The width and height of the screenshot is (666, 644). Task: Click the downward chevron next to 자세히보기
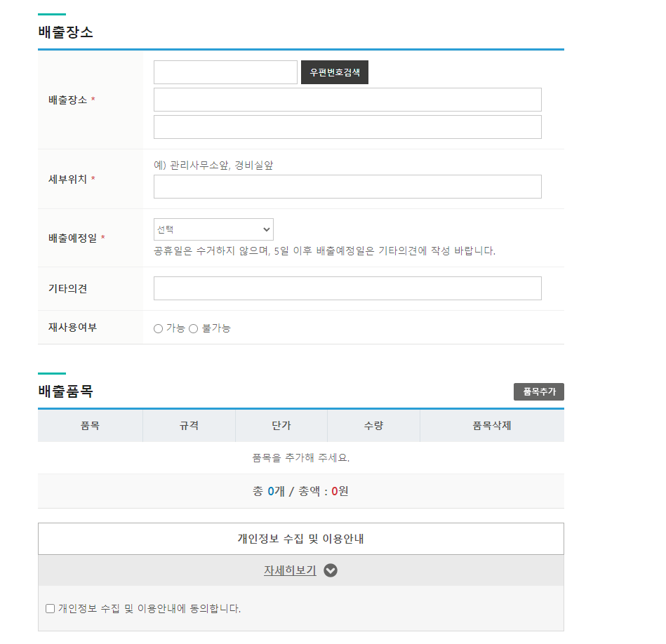330,570
